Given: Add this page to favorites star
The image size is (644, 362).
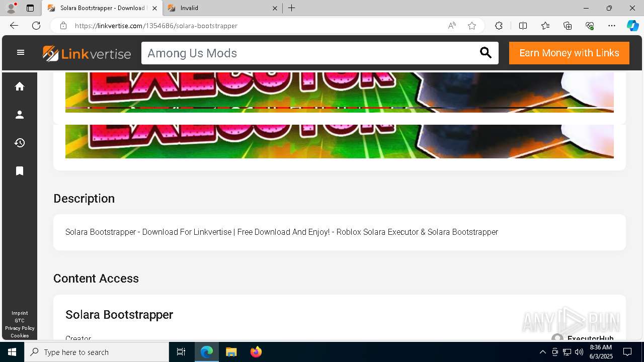Looking at the screenshot, I should [x=472, y=26].
